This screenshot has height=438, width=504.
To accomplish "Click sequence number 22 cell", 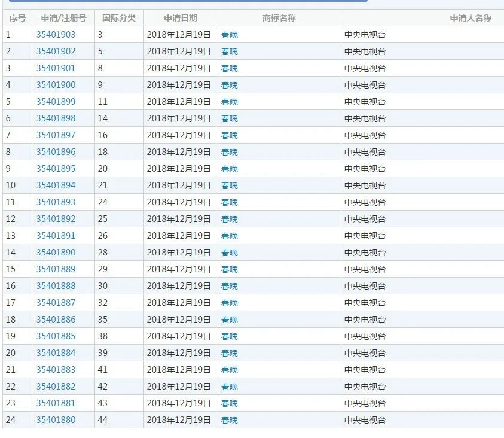I will [18, 386].
